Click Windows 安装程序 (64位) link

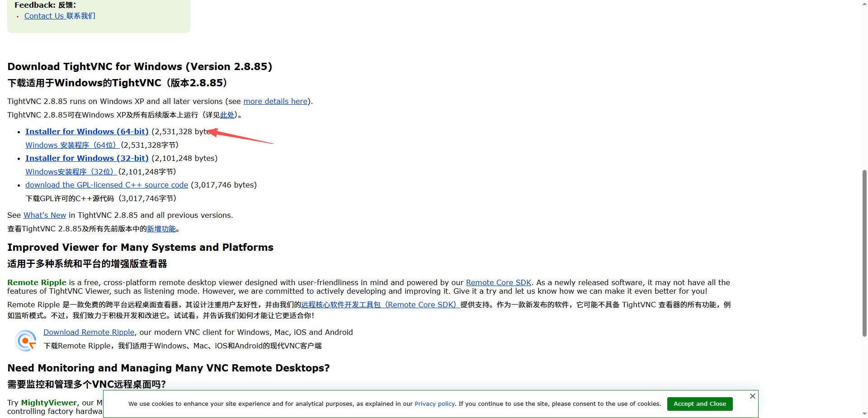71,145
